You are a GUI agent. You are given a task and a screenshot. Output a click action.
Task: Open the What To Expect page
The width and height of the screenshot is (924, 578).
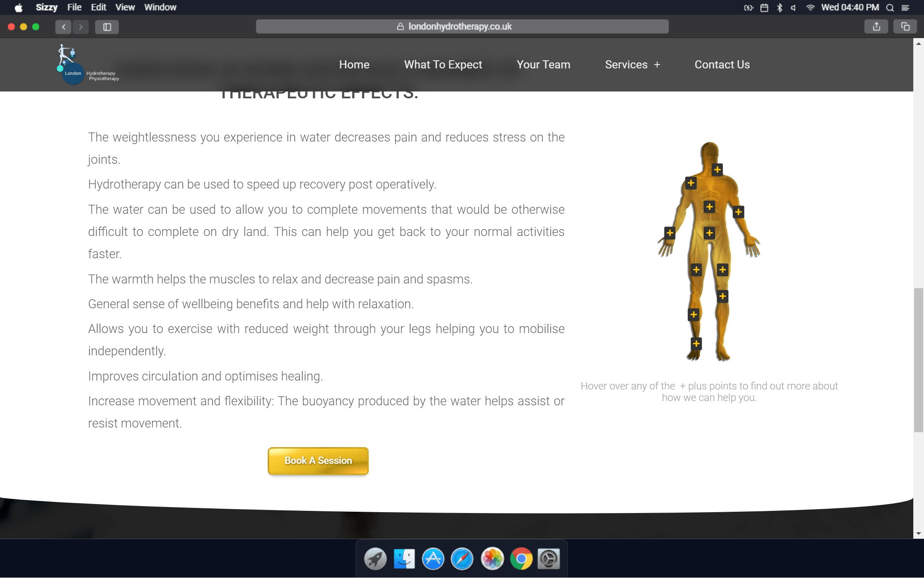443,65
